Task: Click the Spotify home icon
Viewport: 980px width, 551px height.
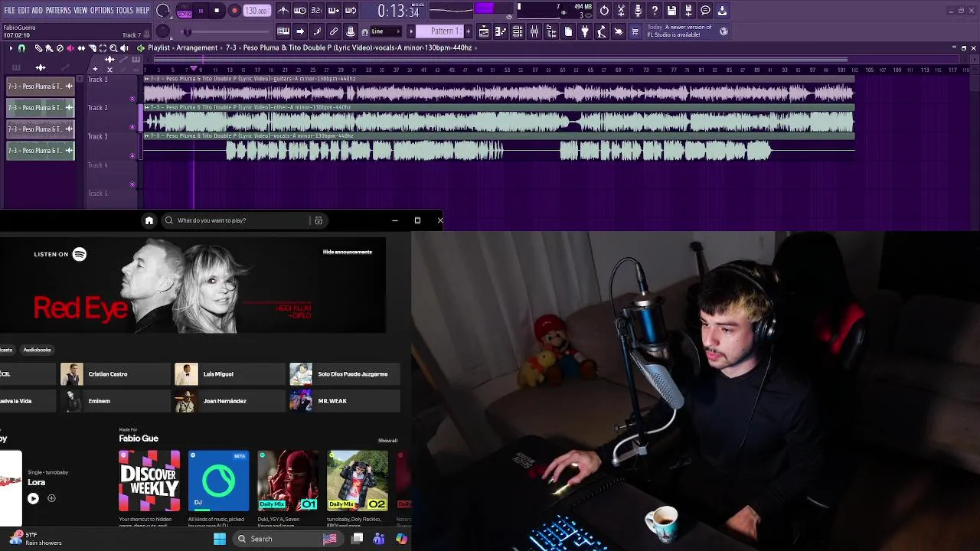Action: point(149,220)
